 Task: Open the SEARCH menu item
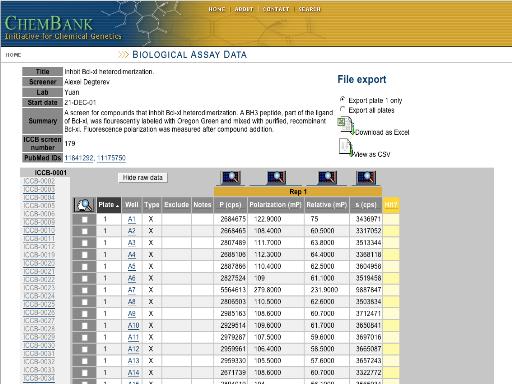pyautogui.click(x=309, y=9)
